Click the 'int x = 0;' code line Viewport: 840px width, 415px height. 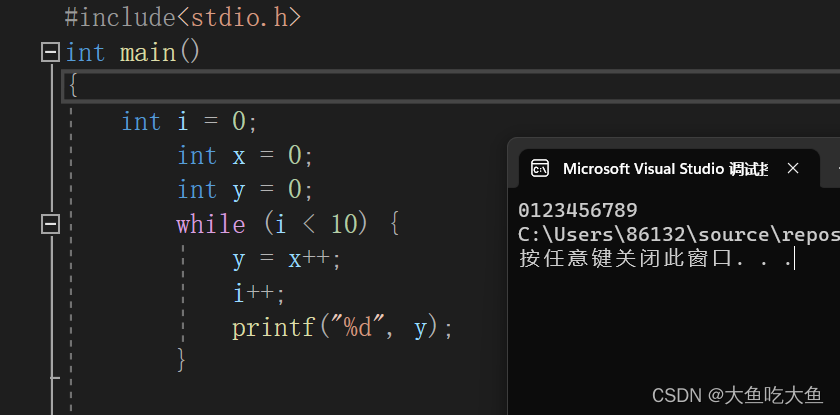tap(245, 156)
